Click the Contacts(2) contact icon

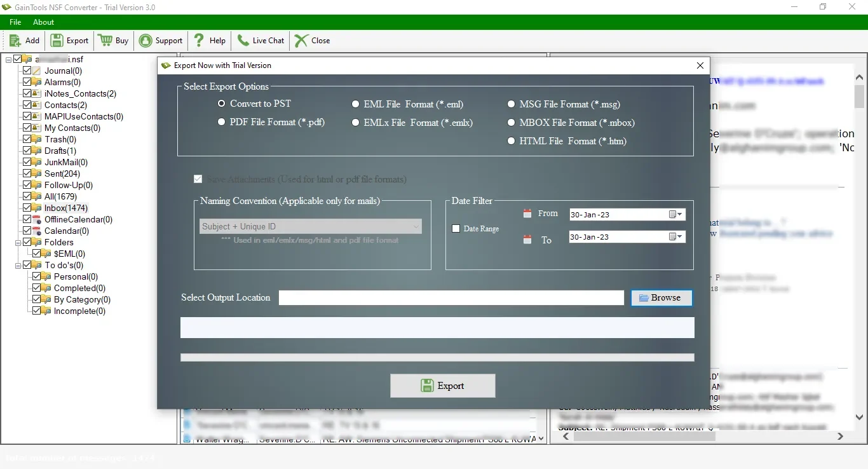pyautogui.click(x=37, y=105)
